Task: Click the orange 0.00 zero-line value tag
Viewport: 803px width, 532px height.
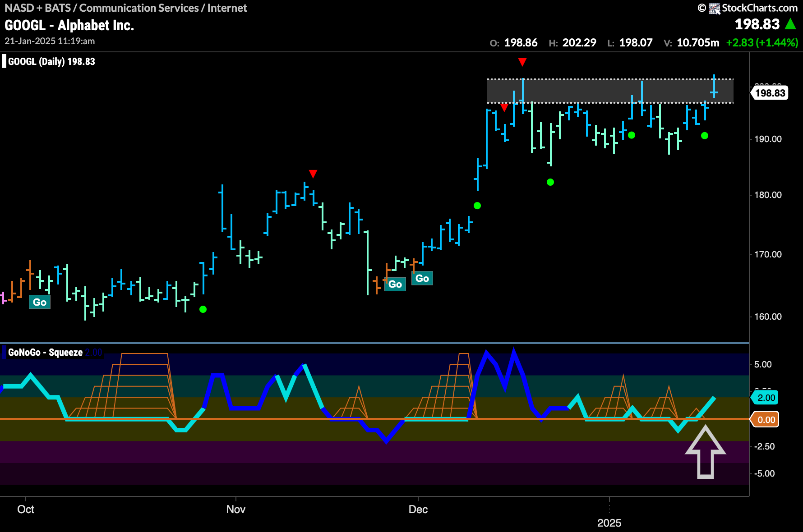Action: pyautogui.click(x=766, y=420)
